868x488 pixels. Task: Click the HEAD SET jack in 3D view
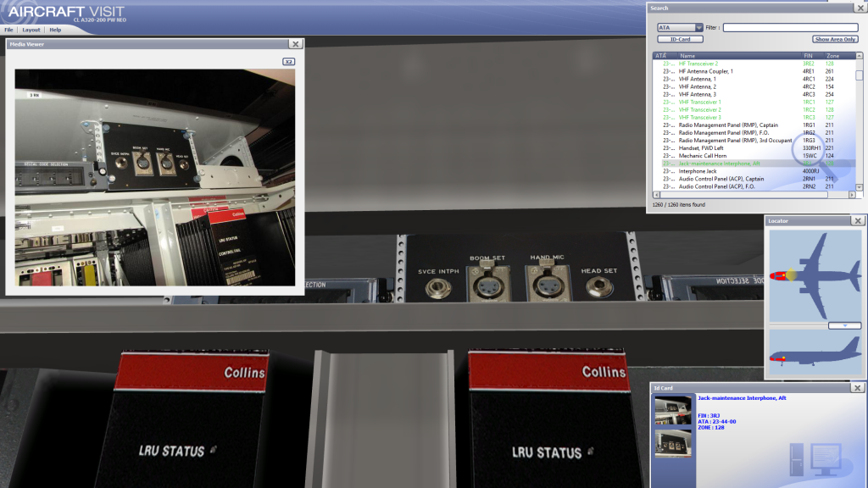click(x=598, y=286)
